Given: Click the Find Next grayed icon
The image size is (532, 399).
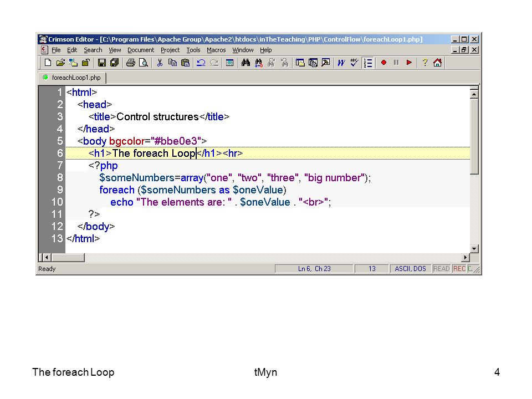Looking at the screenshot, I should tap(272, 63).
